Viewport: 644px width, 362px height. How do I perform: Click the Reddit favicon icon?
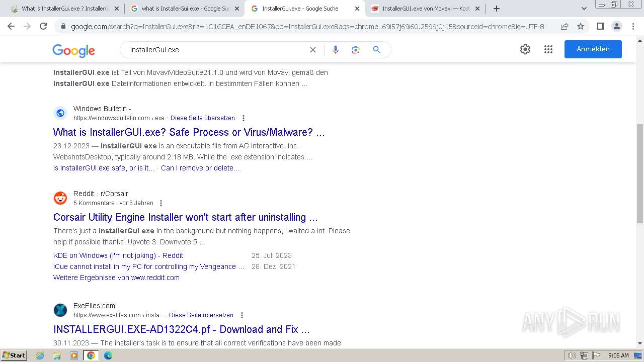click(60, 198)
